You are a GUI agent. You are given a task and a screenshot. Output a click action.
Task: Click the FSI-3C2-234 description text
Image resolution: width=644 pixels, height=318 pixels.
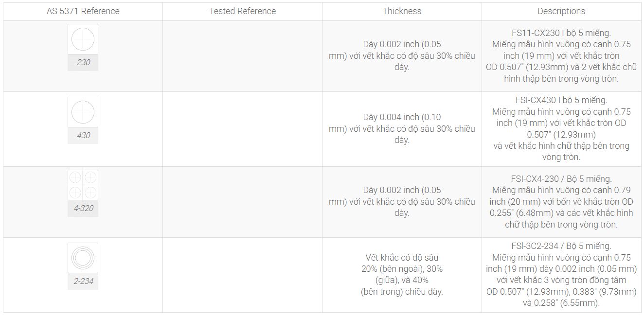(561, 275)
